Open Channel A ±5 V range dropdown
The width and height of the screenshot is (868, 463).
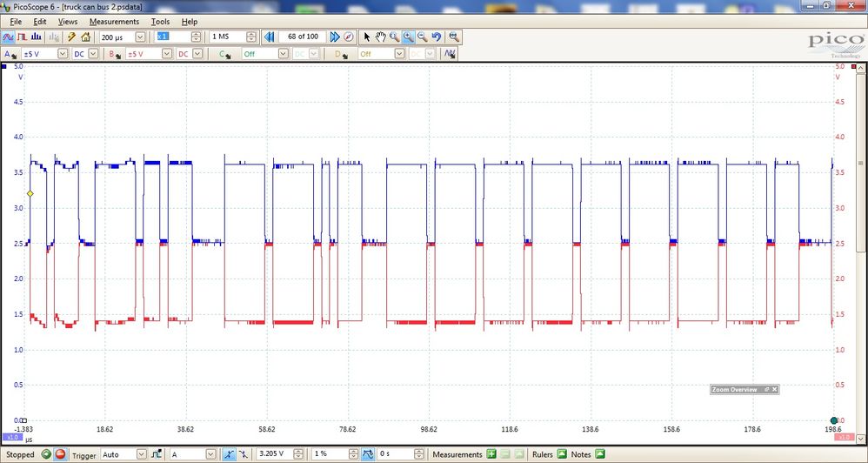63,54
